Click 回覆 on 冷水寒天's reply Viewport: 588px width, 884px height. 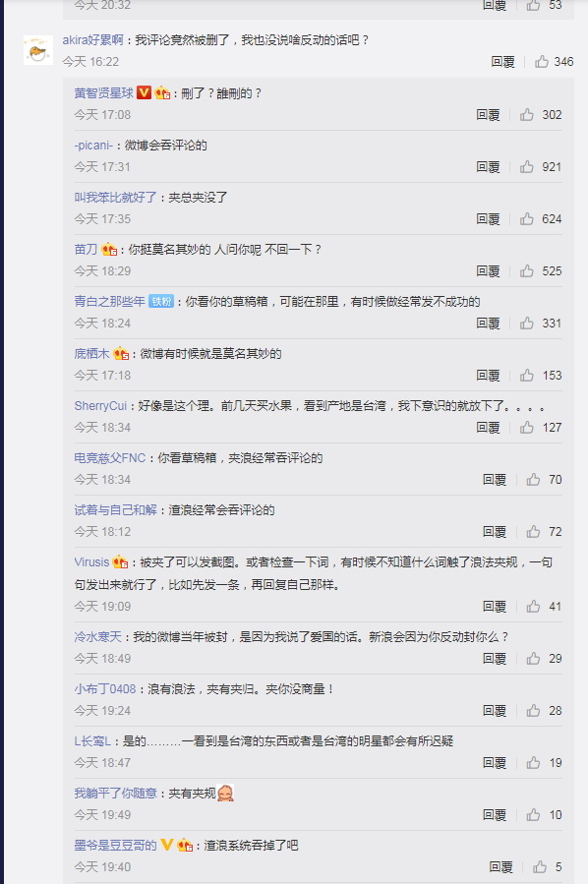tap(495, 659)
